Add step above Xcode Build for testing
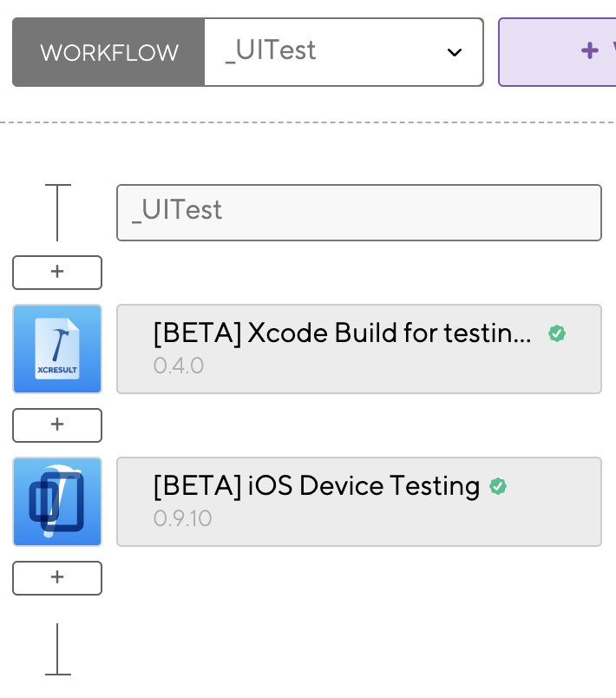 (x=57, y=273)
